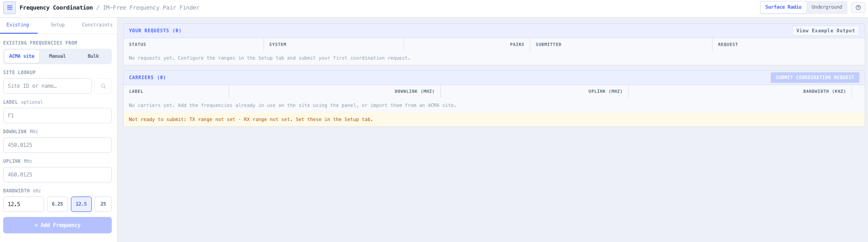Focus the Site ID or name field
The image size is (868, 242).
click(47, 86)
